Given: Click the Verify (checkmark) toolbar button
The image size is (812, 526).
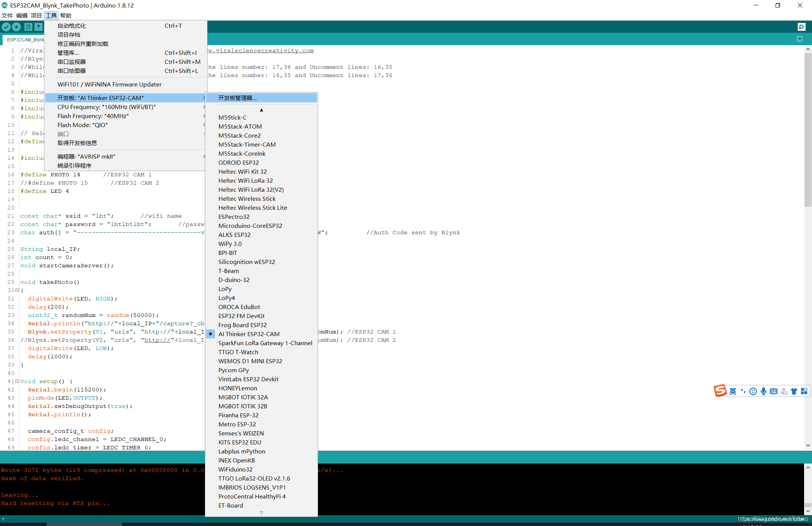Looking at the screenshot, I should [x=6, y=27].
